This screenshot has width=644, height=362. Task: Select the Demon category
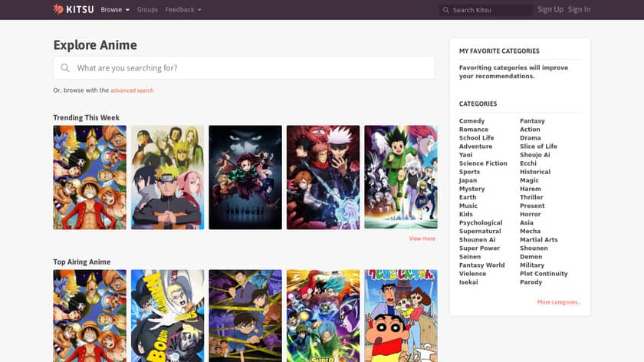(x=531, y=257)
